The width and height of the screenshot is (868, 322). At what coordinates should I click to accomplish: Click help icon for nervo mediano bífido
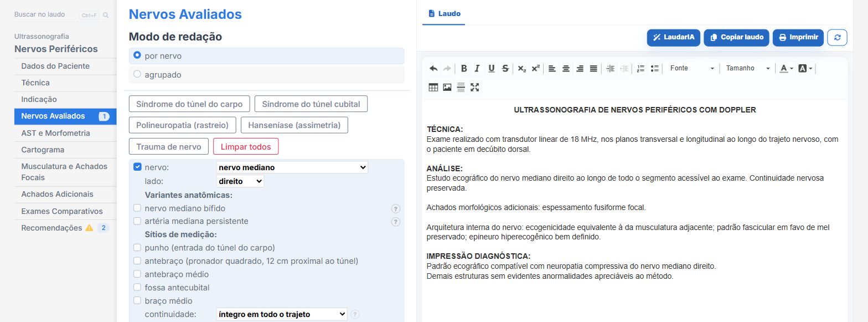396,208
